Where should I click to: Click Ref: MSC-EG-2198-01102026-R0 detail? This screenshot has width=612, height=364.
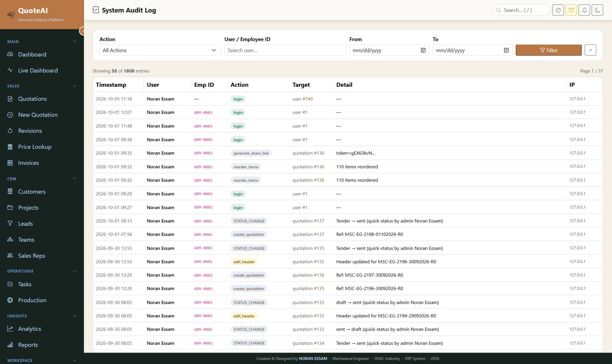click(x=369, y=234)
